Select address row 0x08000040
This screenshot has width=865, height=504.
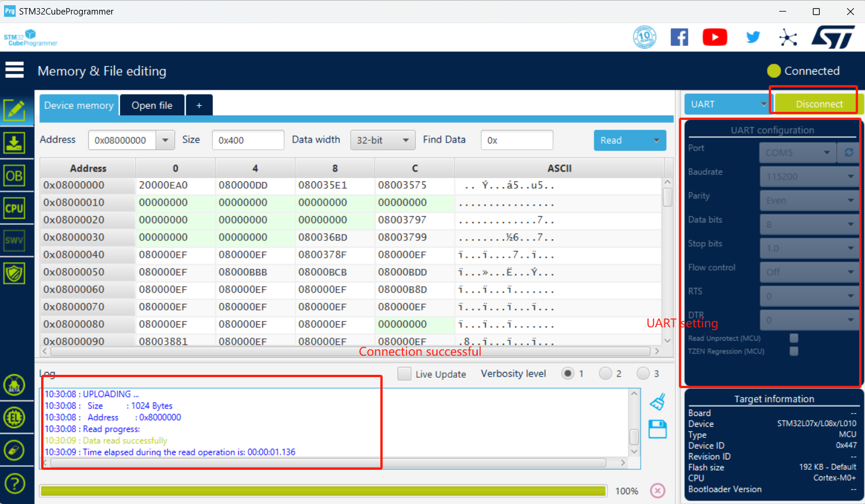tap(88, 255)
